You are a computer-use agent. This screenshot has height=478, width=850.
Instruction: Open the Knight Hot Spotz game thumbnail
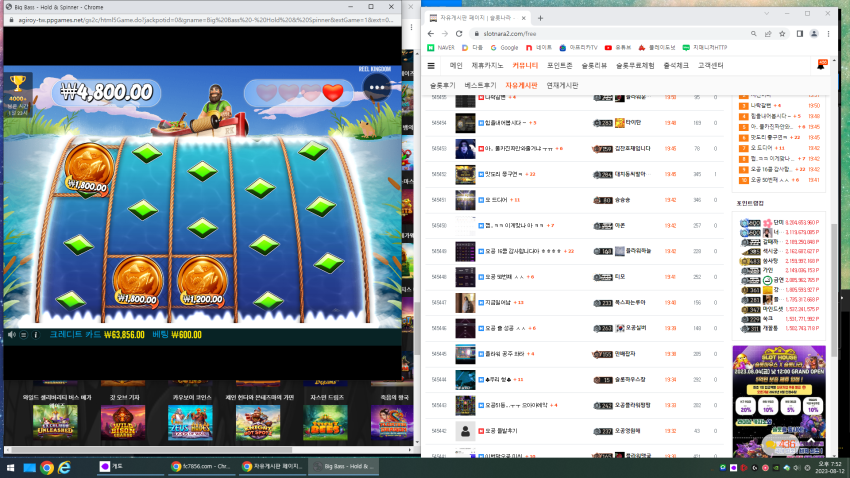tap(258, 423)
